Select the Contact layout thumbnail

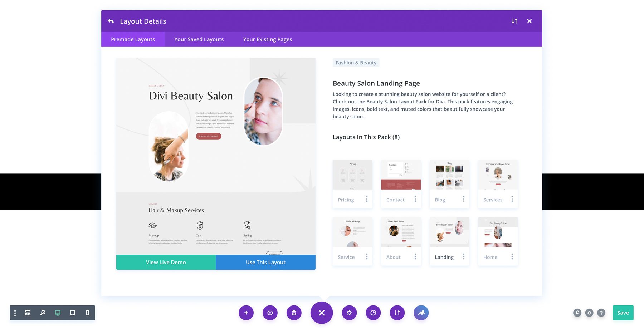[401, 175]
